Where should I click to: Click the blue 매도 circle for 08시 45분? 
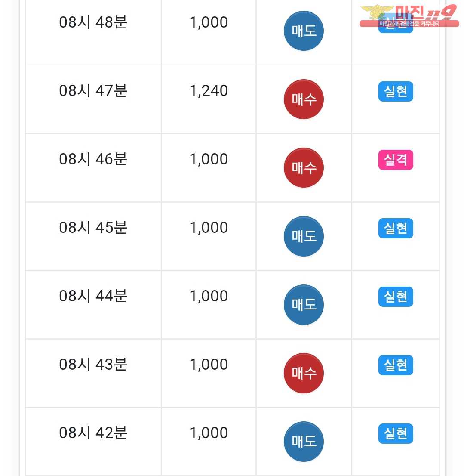[304, 236]
